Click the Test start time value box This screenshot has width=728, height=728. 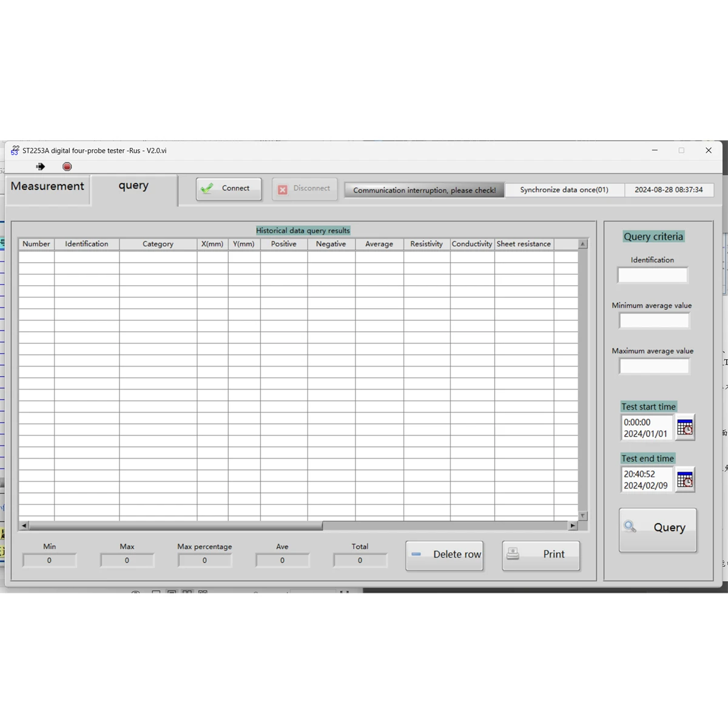point(647,428)
